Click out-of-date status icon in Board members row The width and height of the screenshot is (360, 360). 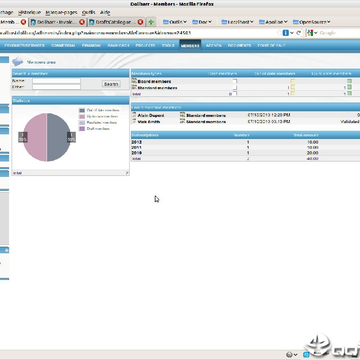(293, 81)
